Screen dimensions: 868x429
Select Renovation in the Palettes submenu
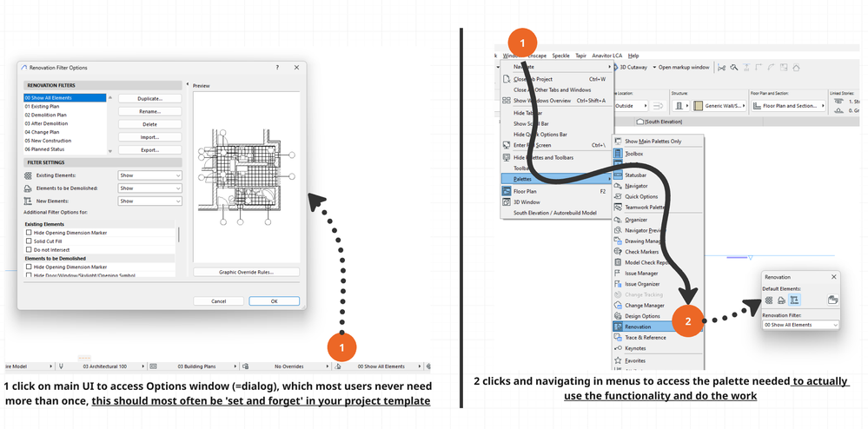click(657, 327)
